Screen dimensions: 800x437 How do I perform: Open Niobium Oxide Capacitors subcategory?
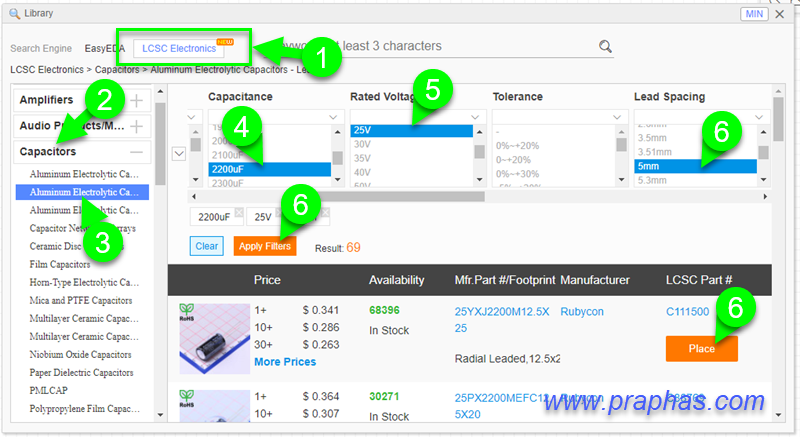(80, 354)
